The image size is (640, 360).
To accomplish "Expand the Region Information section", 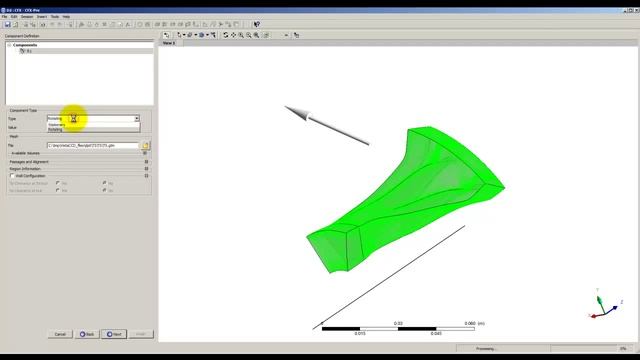I will point(146,169).
